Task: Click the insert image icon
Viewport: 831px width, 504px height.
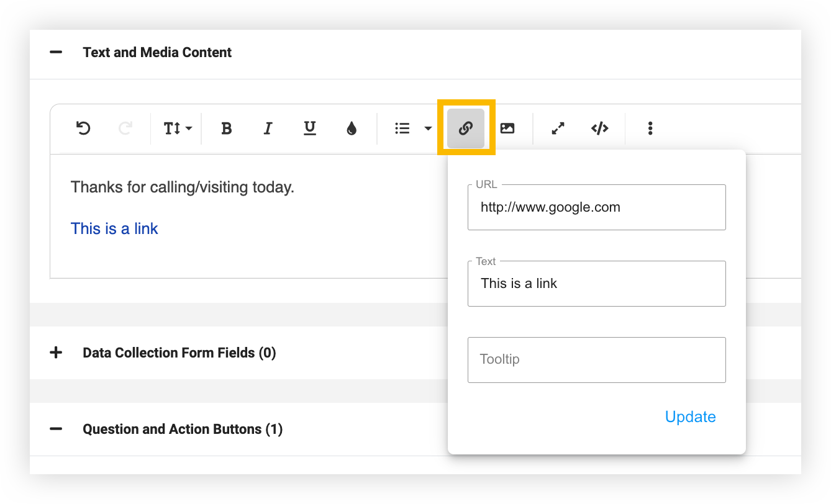Action: click(x=507, y=128)
